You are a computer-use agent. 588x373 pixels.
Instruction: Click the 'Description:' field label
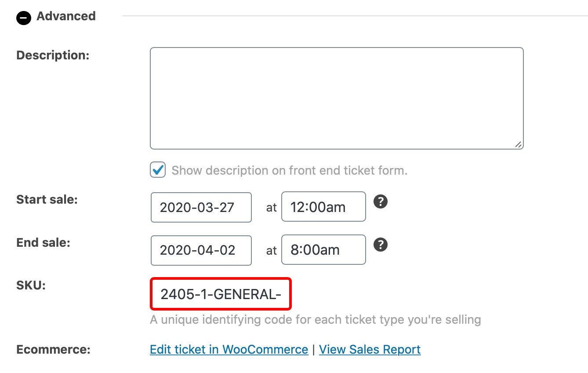53,55
